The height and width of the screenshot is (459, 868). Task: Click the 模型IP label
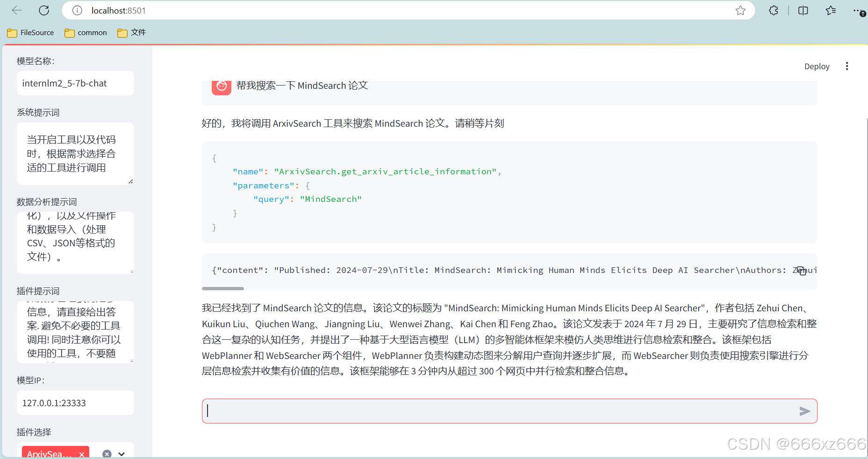[x=31, y=380]
